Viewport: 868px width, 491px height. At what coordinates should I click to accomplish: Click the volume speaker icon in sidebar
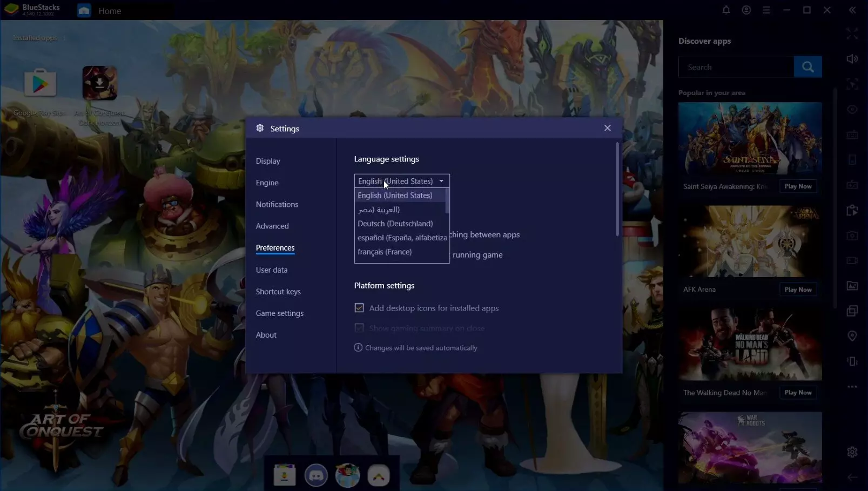(x=852, y=59)
